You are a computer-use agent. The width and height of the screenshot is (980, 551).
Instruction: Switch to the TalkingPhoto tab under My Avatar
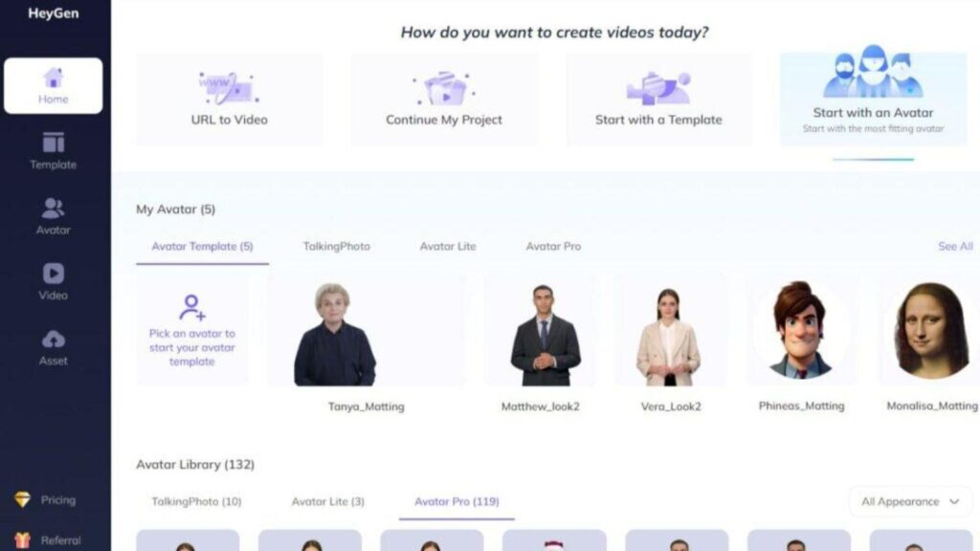pyautogui.click(x=336, y=246)
